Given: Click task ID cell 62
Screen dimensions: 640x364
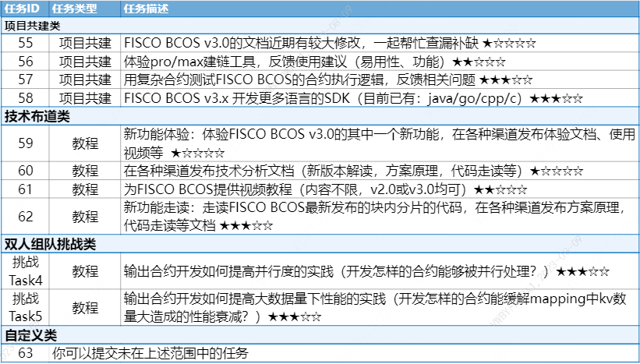Looking at the screenshot, I should (25, 216).
